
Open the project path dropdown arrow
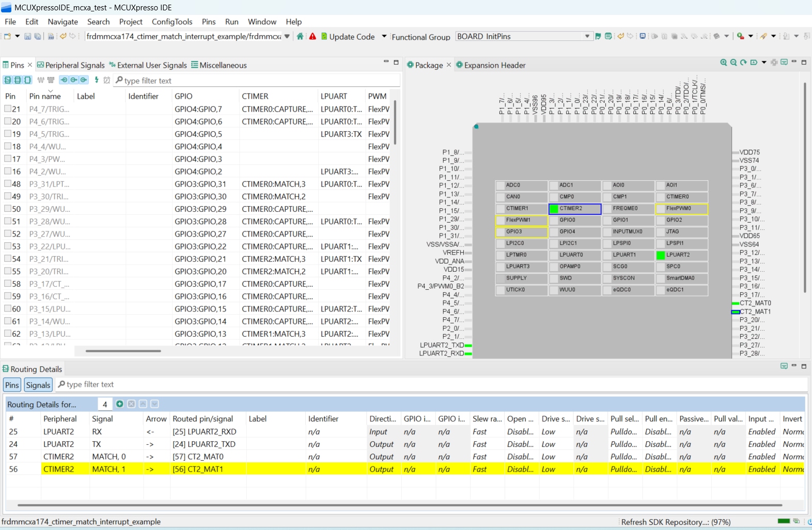[287, 36]
